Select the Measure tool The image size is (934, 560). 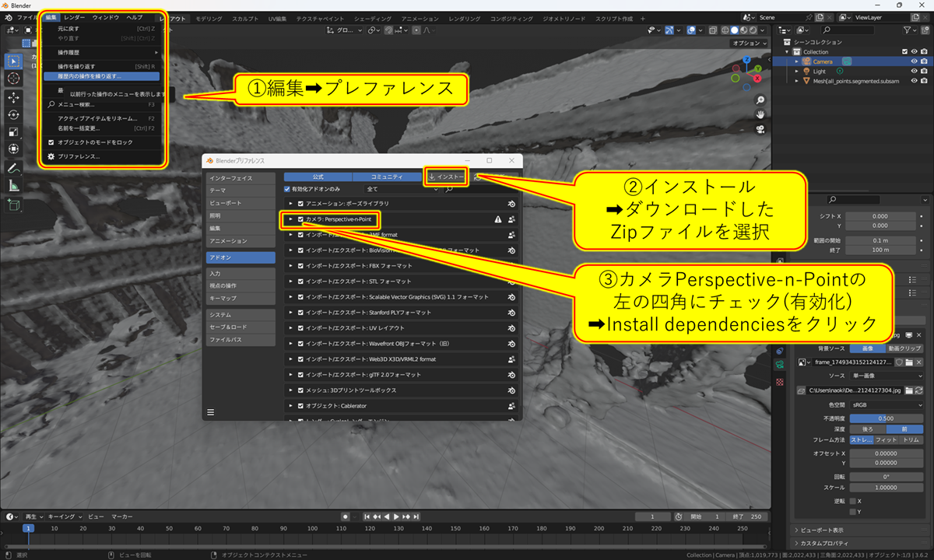tap(14, 185)
